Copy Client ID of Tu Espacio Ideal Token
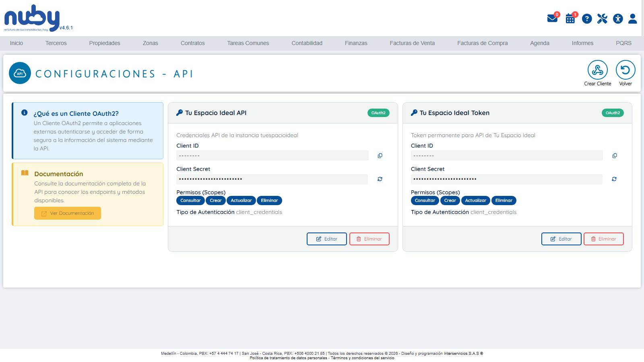644x362 pixels. (x=615, y=156)
